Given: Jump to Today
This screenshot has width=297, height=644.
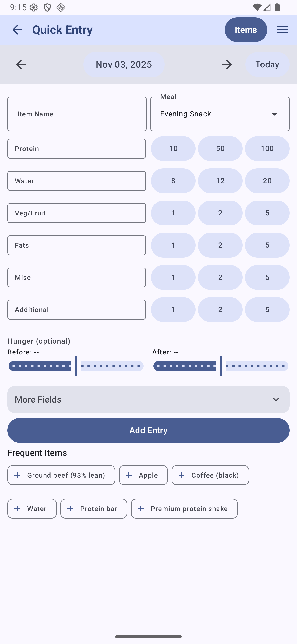Looking at the screenshot, I should (267, 64).
